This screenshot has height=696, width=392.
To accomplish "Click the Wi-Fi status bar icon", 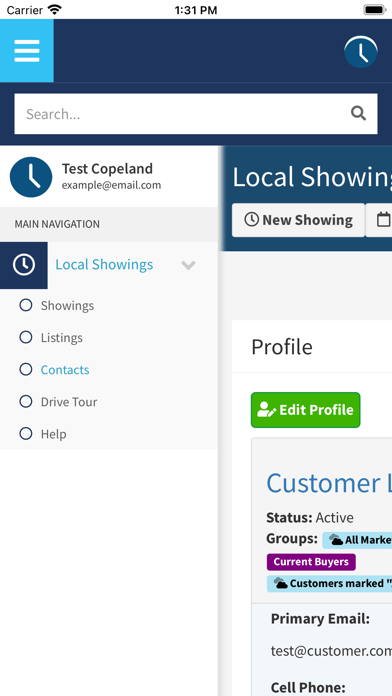I will (x=55, y=9).
